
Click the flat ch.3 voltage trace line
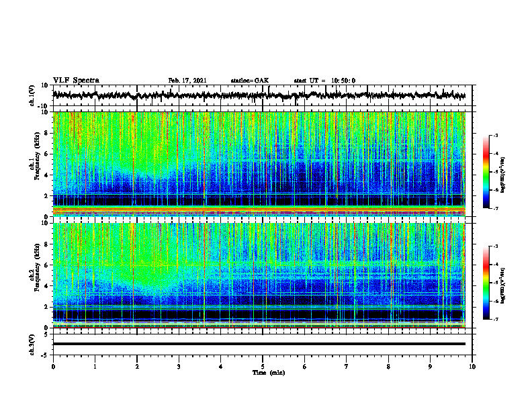tap(259, 344)
